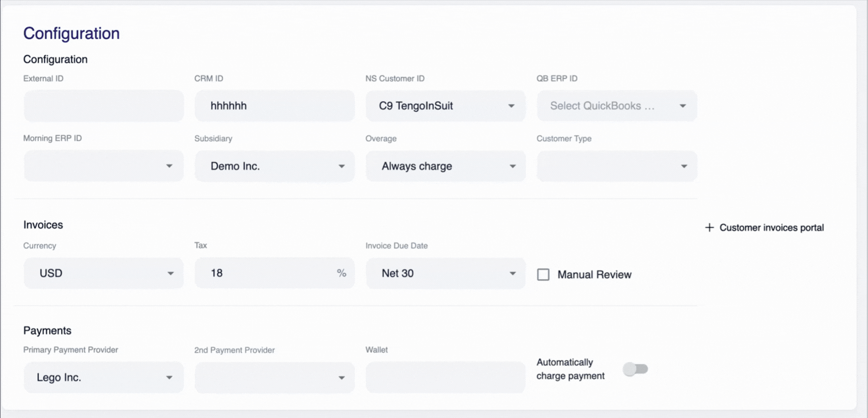Click the NS Customer ID dropdown arrow

pos(511,106)
